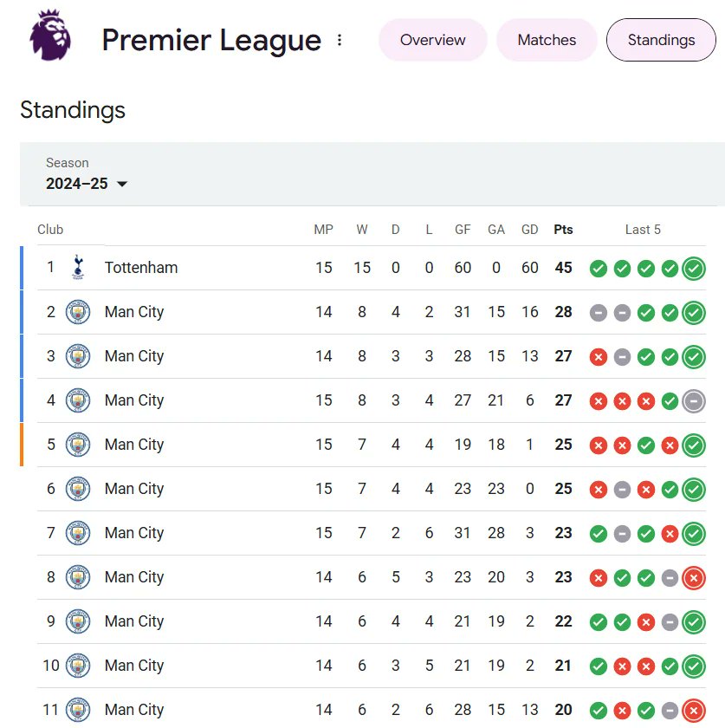Screen dimensions: 725x728
Task: Click the Last 5 column header
Action: pos(643,230)
